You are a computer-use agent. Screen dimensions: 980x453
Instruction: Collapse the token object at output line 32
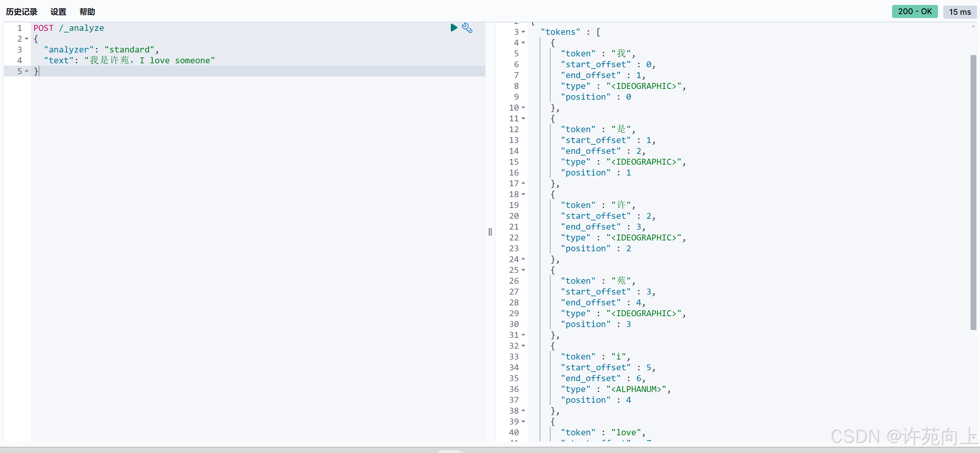coord(524,346)
